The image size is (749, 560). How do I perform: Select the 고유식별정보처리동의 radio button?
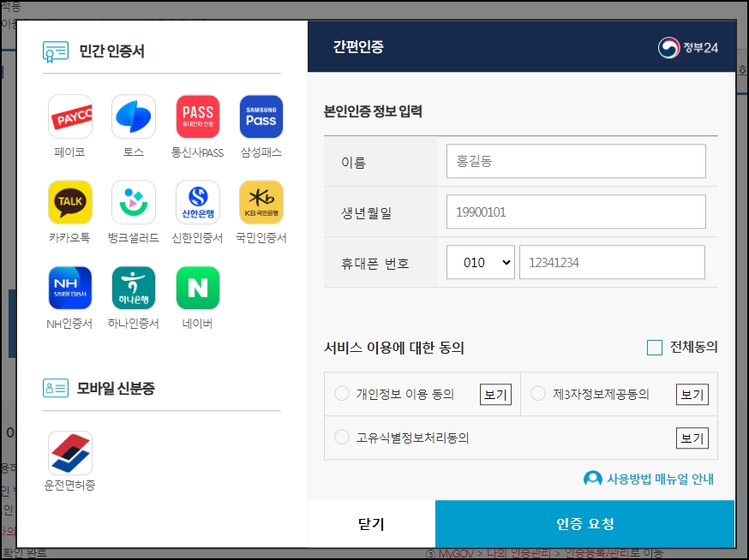pos(342,438)
